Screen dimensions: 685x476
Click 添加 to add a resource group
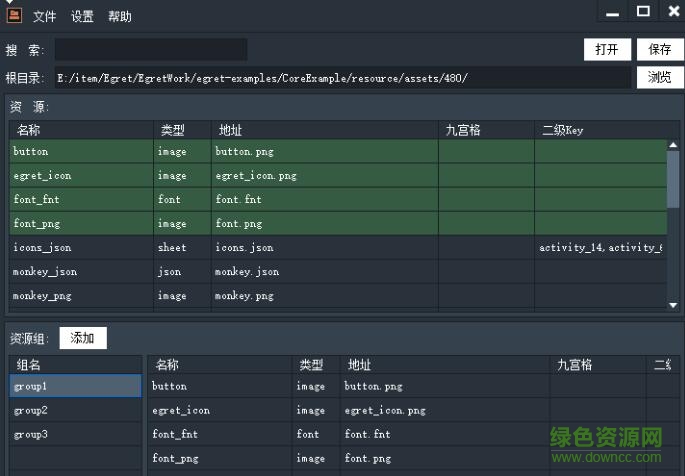click(x=83, y=338)
